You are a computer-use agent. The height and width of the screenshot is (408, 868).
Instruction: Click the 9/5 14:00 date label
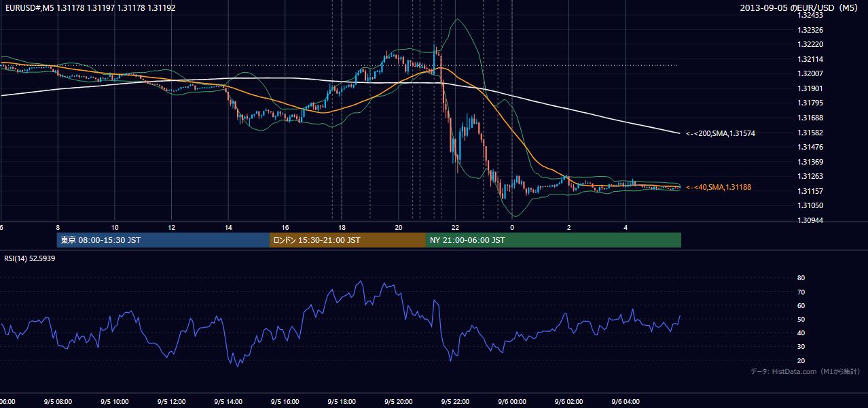229,401
